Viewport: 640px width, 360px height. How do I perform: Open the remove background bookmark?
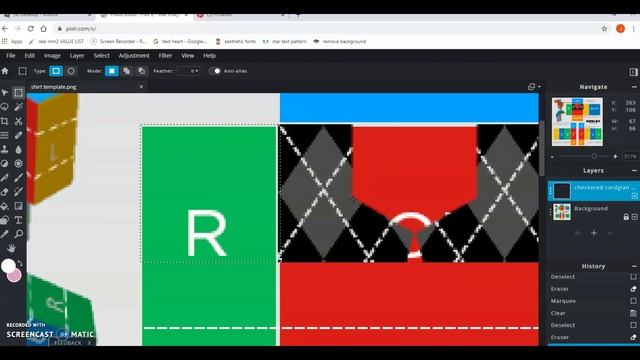pyautogui.click(x=340, y=41)
